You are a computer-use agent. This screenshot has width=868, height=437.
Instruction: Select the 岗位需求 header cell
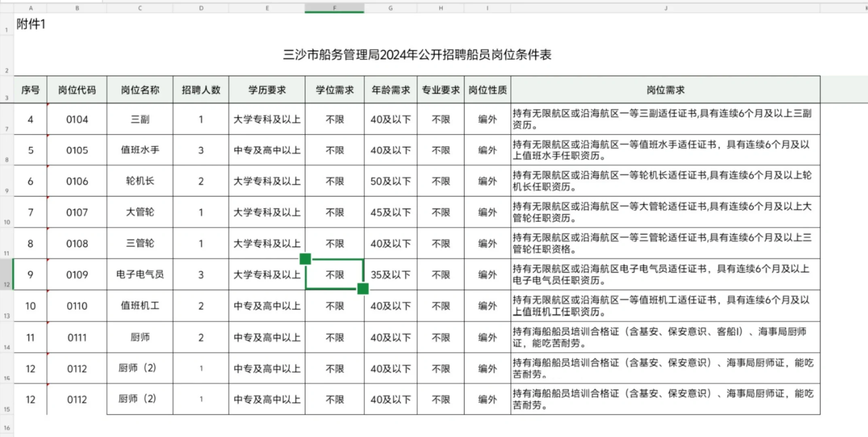pyautogui.click(x=665, y=90)
